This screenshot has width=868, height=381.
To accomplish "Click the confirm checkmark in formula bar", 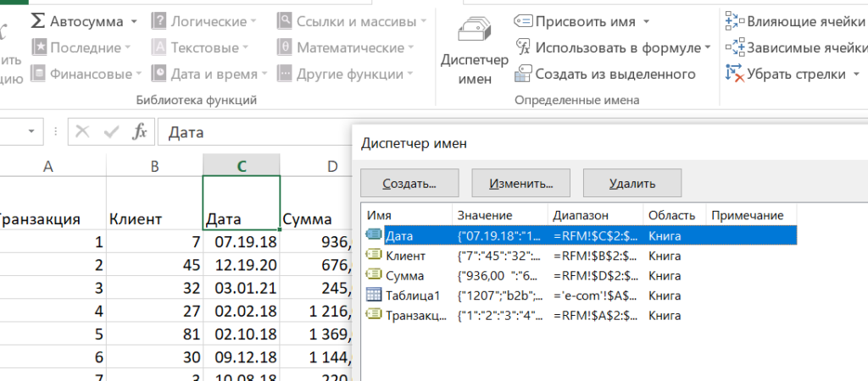I will coord(111,131).
